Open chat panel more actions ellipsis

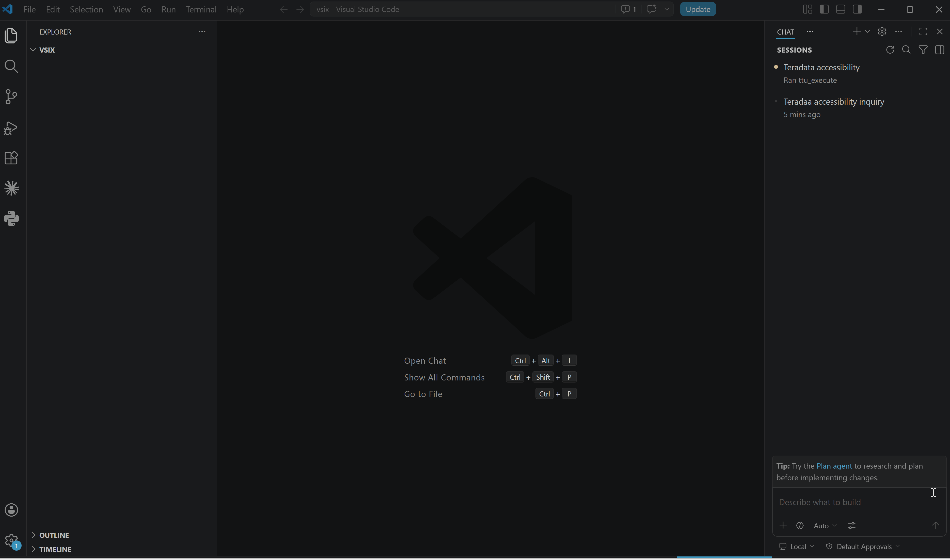(x=898, y=31)
